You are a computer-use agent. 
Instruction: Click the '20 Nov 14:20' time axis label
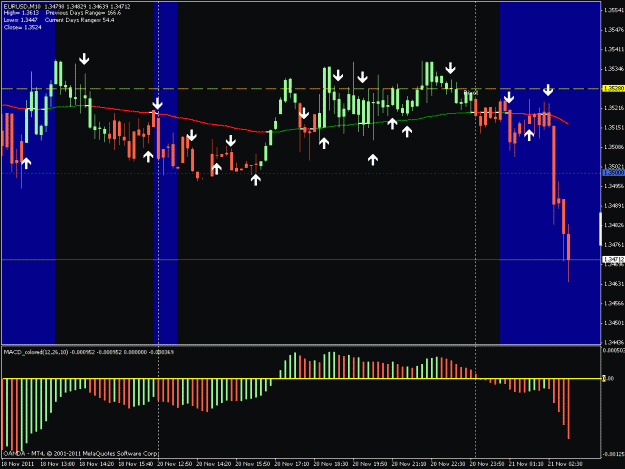(214, 464)
